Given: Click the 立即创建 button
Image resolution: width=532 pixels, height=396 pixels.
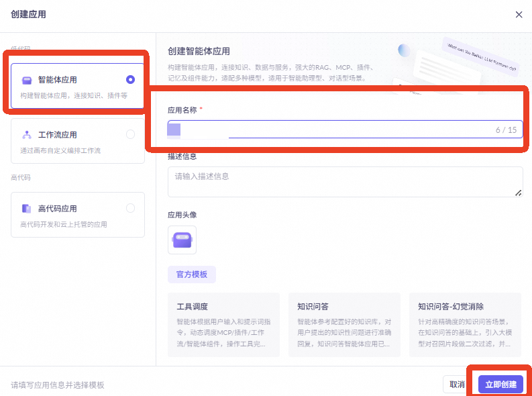Looking at the screenshot, I should tap(500, 385).
